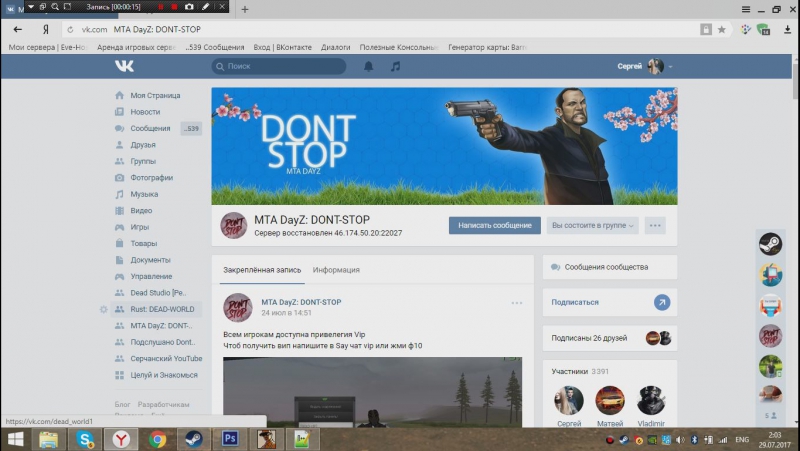Open Skype from the taskbar
Image resolution: width=800 pixels, height=451 pixels.
85,439
